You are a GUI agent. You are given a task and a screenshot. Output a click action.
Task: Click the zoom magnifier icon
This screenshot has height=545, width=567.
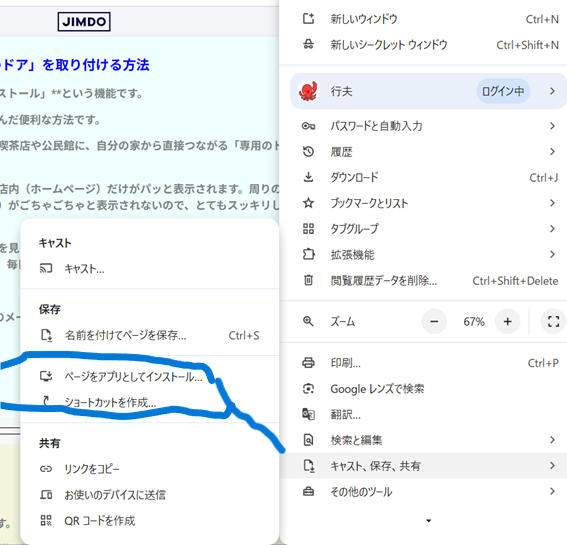point(308,321)
